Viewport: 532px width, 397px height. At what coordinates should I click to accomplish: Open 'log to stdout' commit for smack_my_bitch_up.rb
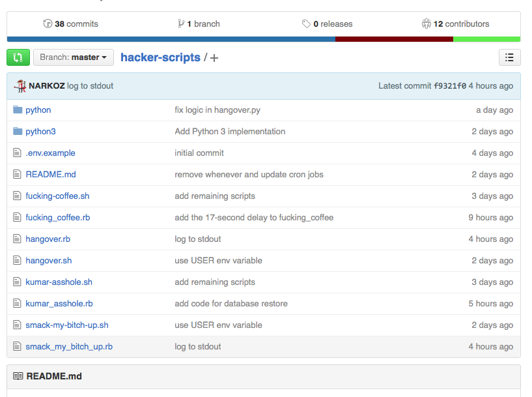point(198,347)
